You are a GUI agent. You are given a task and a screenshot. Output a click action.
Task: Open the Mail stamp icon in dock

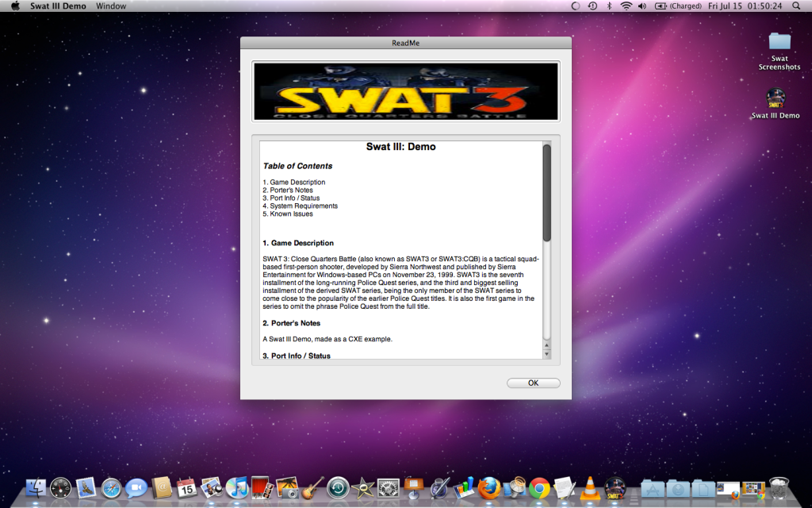click(x=86, y=488)
